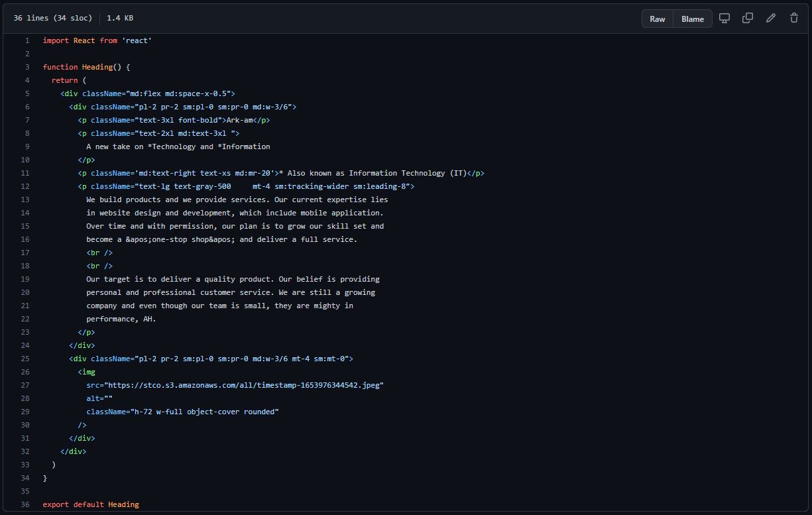Image resolution: width=812 pixels, height=515 pixels.
Task: Click line number 17 beside the br tag
Action: [25, 253]
